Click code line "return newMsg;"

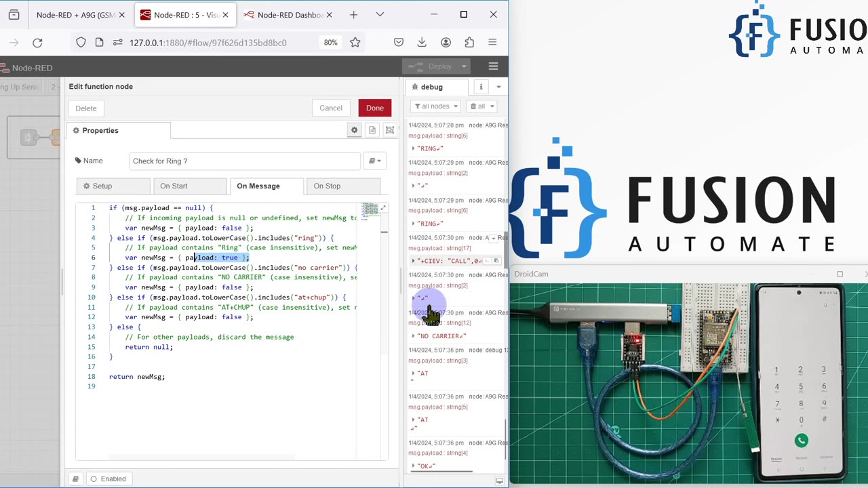click(x=137, y=376)
